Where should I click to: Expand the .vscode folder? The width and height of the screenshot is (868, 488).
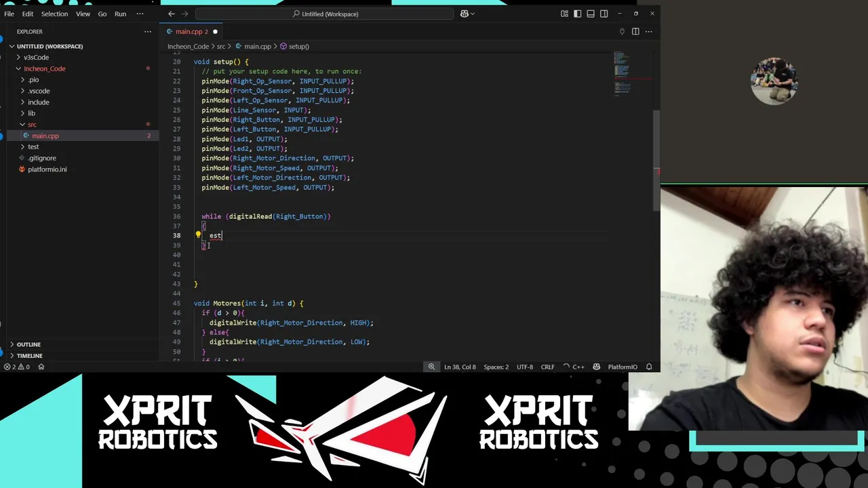point(39,91)
